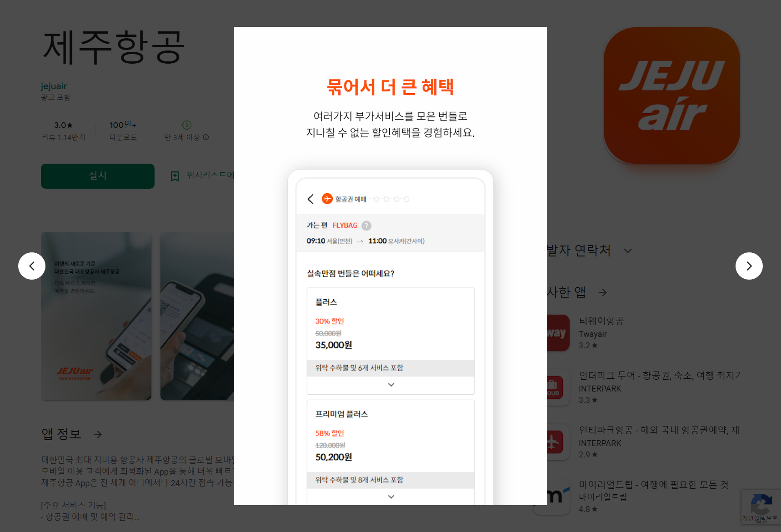
Task: Go to the previous screenshot with left arrow
Action: click(32, 266)
